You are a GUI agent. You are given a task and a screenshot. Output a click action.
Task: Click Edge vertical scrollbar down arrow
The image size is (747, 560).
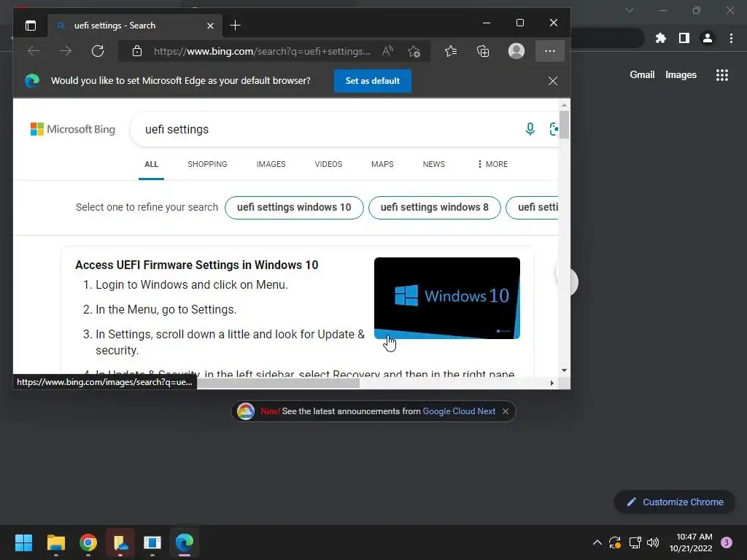tap(565, 370)
